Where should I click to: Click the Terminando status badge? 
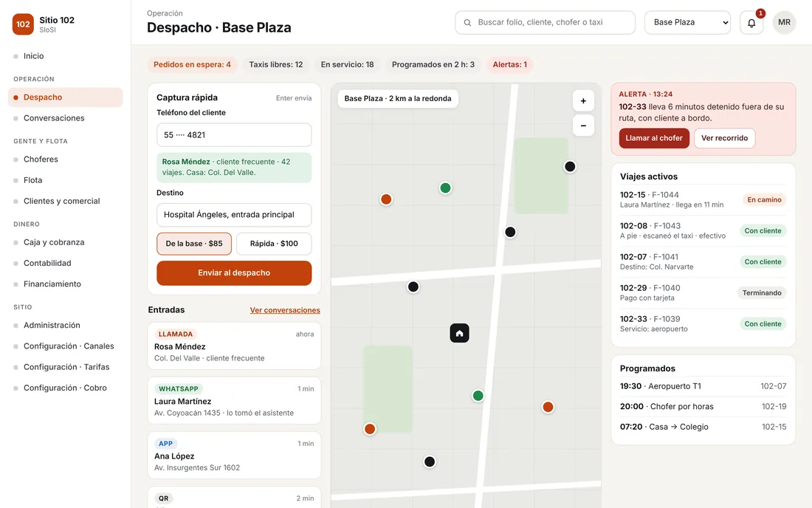point(762,293)
